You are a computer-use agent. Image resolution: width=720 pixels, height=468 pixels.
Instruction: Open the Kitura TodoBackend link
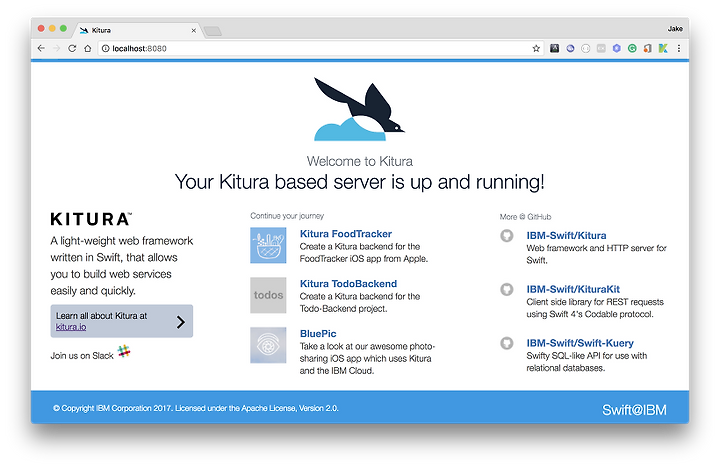(x=349, y=284)
